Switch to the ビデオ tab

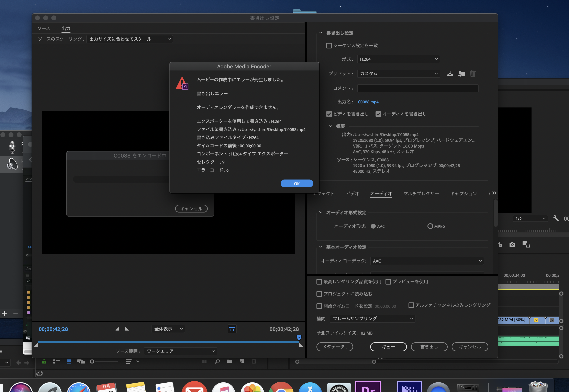(x=352, y=194)
